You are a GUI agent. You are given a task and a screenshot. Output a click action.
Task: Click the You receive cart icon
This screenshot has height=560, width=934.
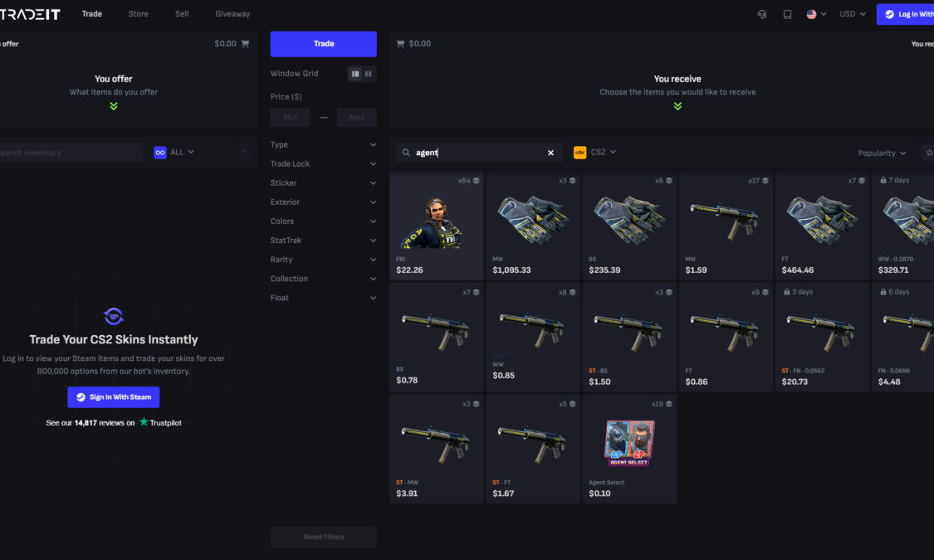click(x=400, y=43)
